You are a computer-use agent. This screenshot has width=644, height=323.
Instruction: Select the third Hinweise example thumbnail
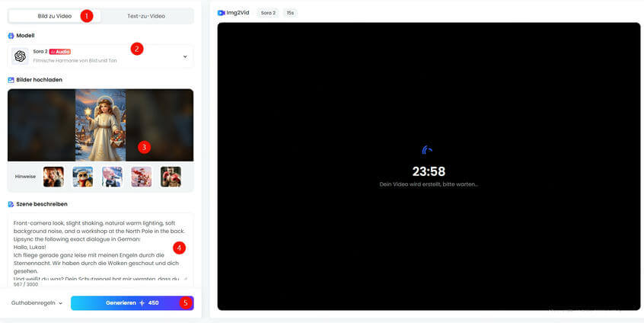pyautogui.click(x=112, y=177)
